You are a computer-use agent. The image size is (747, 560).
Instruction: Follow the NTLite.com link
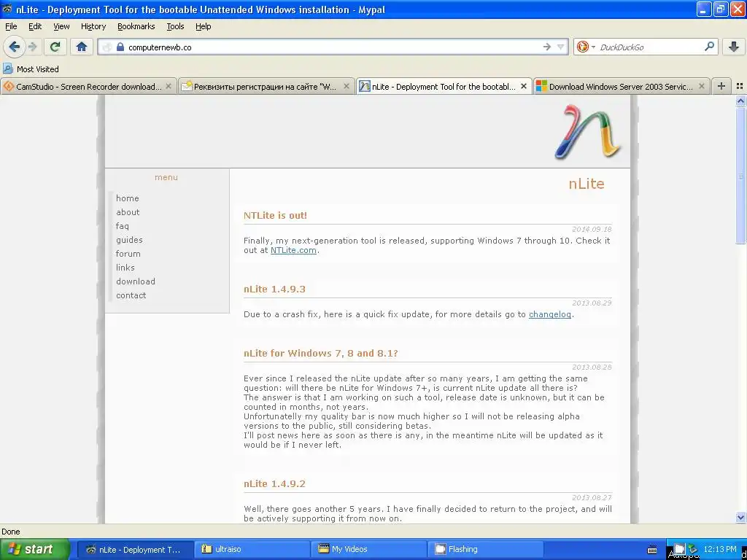pyautogui.click(x=293, y=250)
